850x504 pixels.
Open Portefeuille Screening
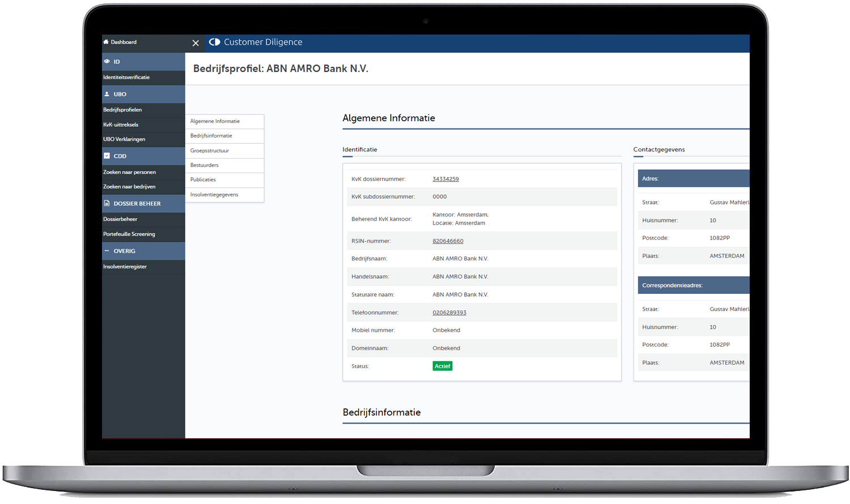coord(129,234)
